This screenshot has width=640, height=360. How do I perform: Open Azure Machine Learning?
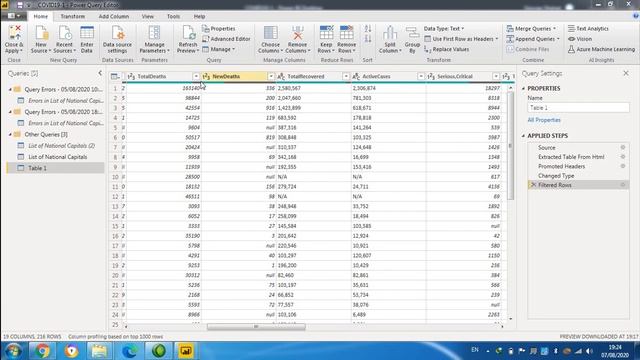(601, 49)
